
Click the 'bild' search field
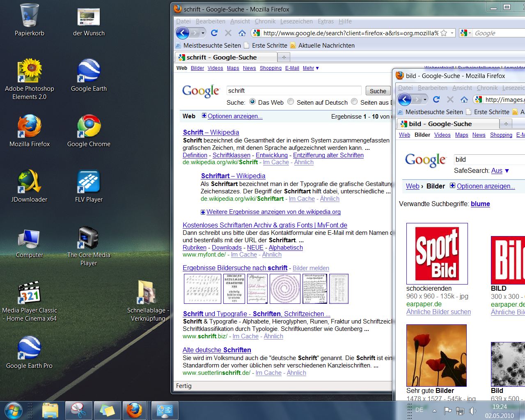point(489,159)
